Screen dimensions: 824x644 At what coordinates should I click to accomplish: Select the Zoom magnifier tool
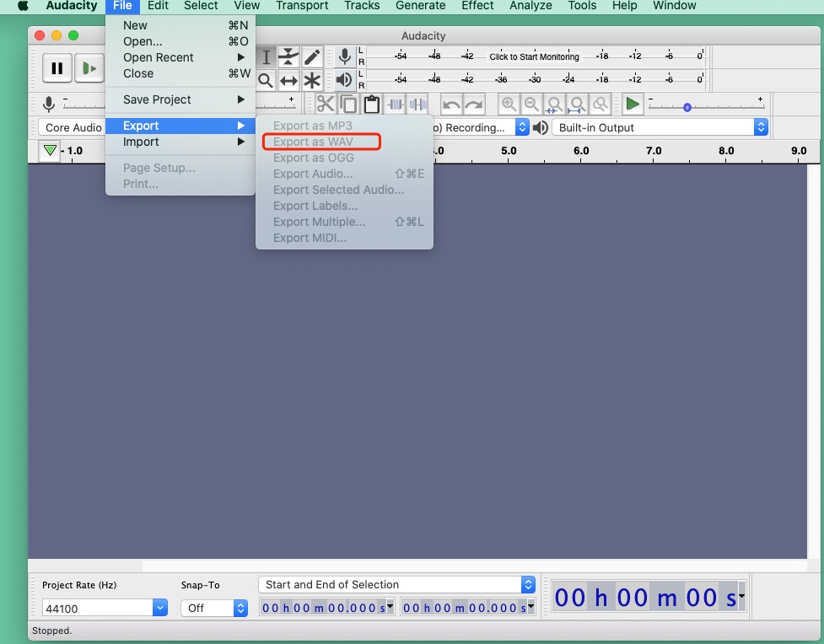[x=267, y=80]
